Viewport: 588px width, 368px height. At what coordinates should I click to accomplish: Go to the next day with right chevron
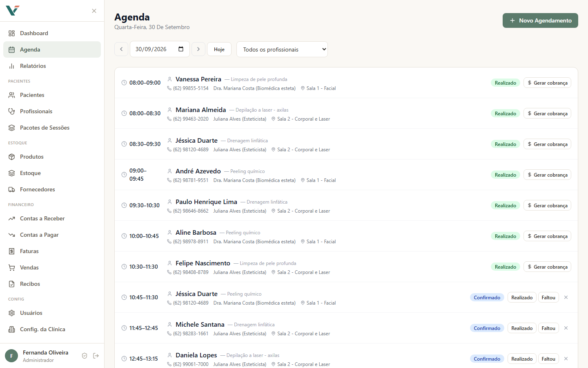point(198,49)
